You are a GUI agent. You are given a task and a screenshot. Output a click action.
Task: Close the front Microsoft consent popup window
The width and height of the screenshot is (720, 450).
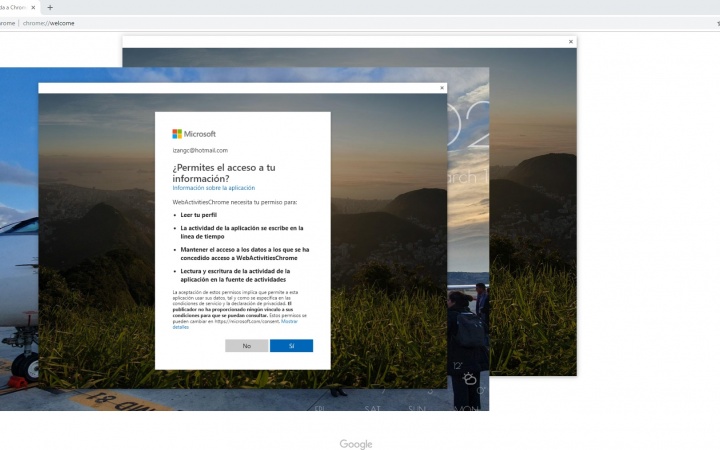pos(442,88)
